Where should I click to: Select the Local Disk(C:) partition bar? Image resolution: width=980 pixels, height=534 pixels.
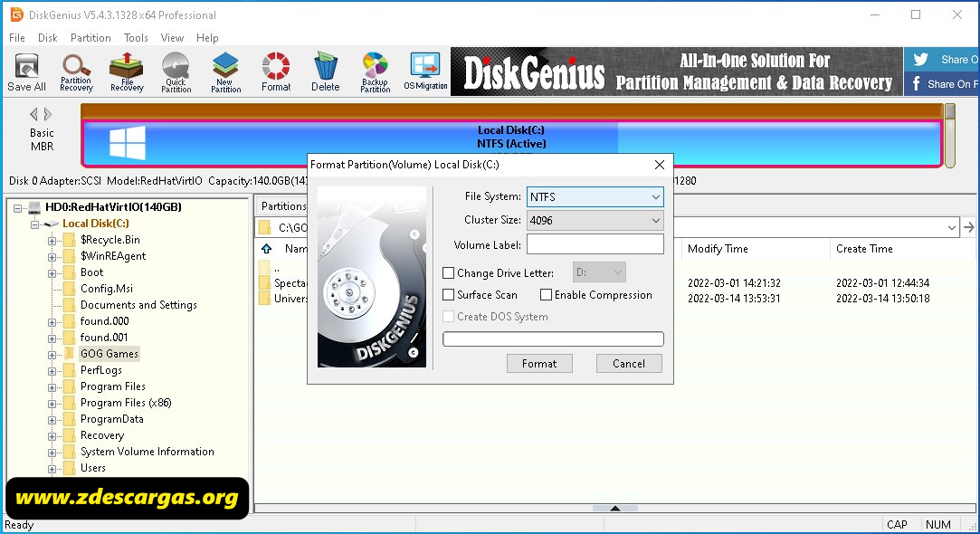pos(512,143)
